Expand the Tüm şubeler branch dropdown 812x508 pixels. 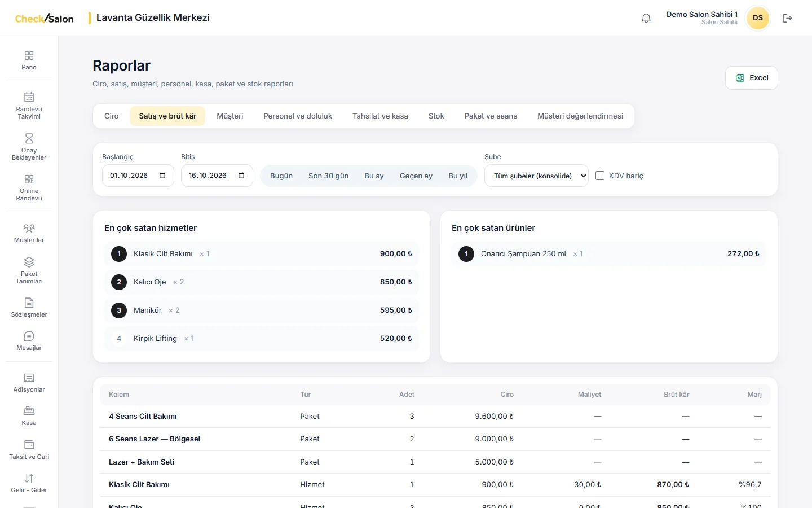click(x=536, y=176)
